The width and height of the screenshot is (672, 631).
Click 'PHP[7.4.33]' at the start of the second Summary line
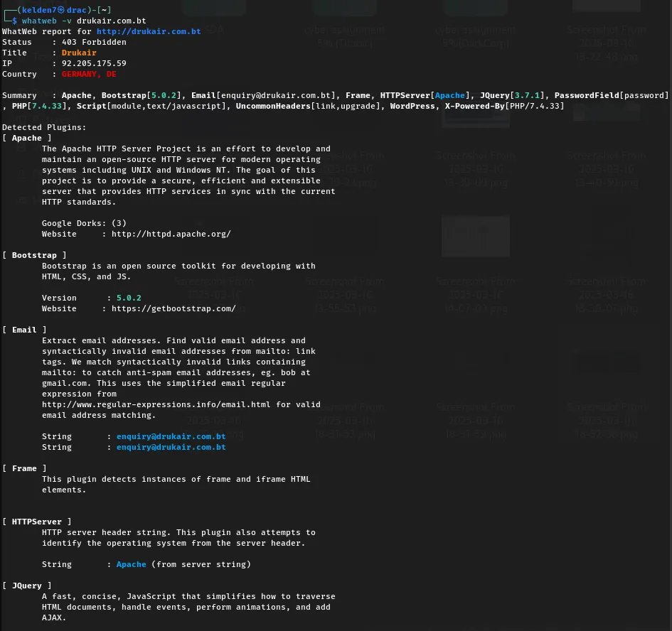pyautogui.click(x=39, y=106)
